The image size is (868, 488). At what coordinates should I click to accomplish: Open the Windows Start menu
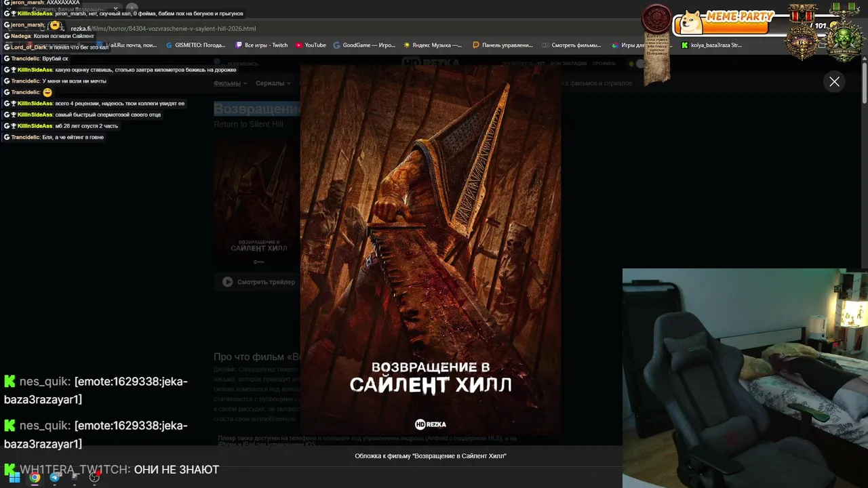pyautogui.click(x=14, y=477)
